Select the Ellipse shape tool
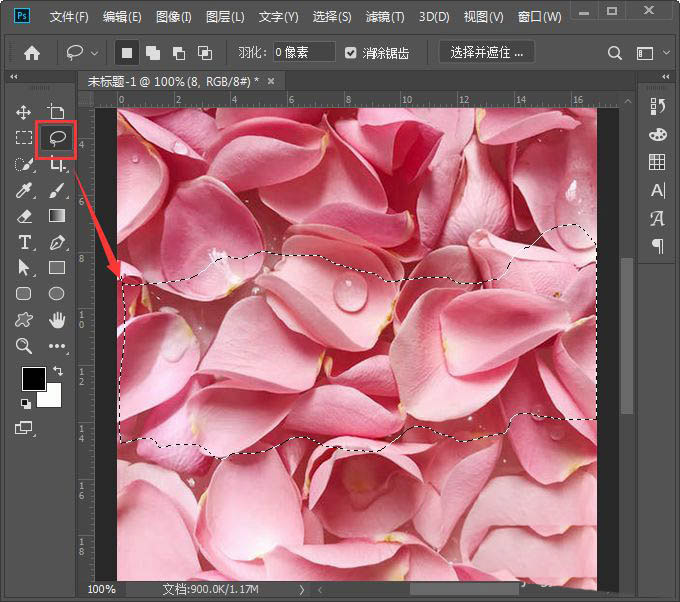680x602 pixels. [x=56, y=294]
